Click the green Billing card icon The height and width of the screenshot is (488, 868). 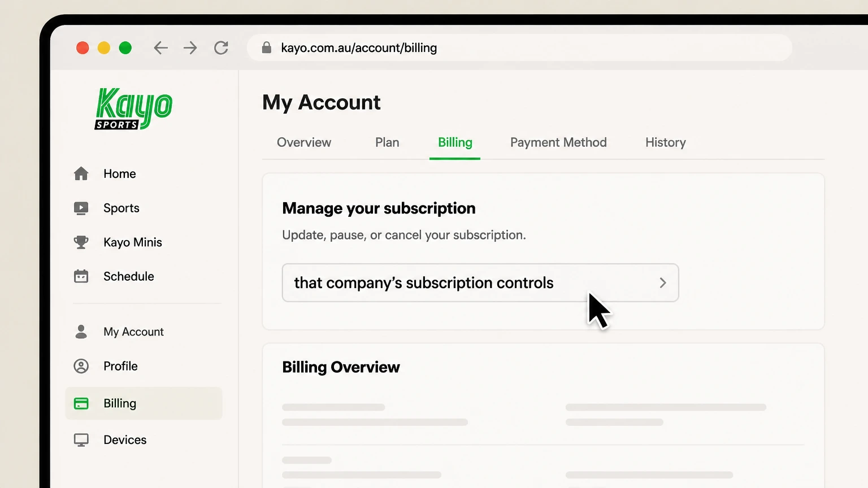point(81,403)
